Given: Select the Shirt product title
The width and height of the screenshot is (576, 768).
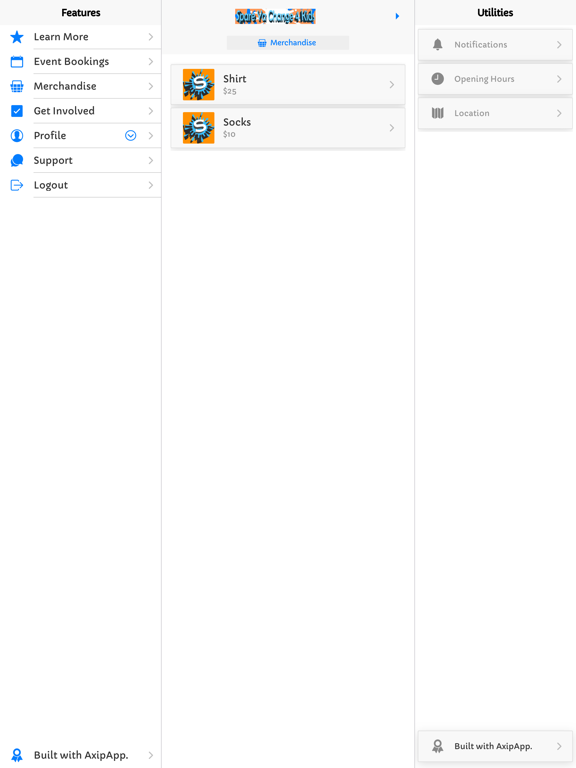Looking at the screenshot, I should pos(235,79).
